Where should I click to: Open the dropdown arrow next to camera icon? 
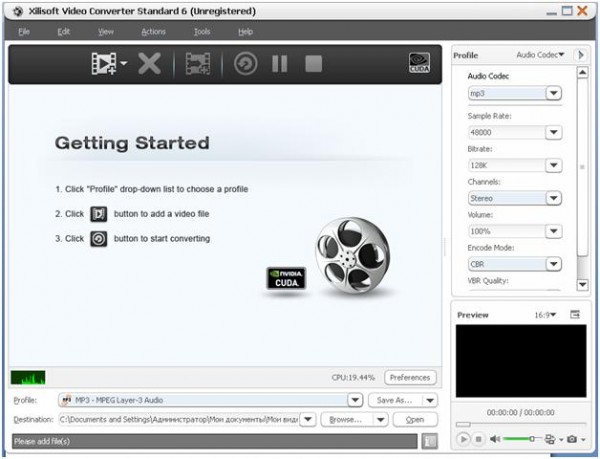pos(583,440)
